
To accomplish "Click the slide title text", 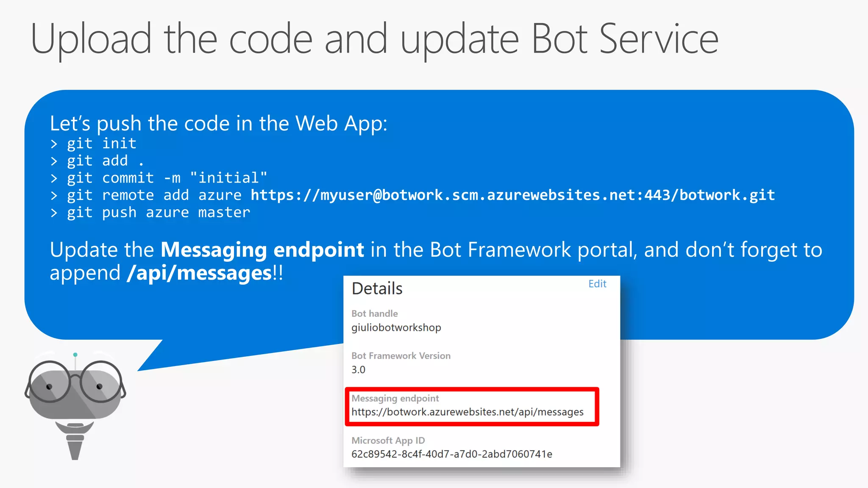I will 374,39.
